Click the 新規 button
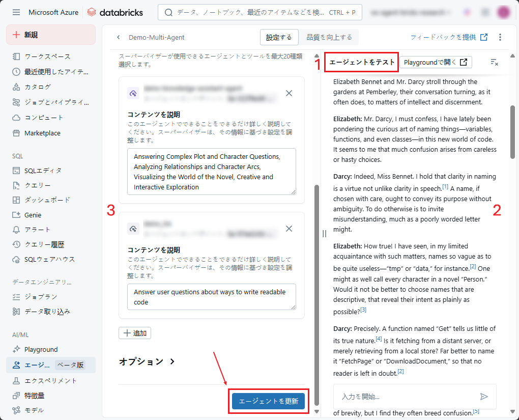The width and height of the screenshot is (519, 420). (x=51, y=35)
